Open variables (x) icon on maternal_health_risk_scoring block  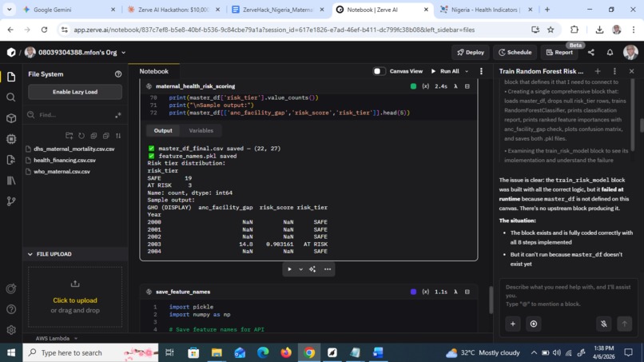pyautogui.click(x=426, y=86)
